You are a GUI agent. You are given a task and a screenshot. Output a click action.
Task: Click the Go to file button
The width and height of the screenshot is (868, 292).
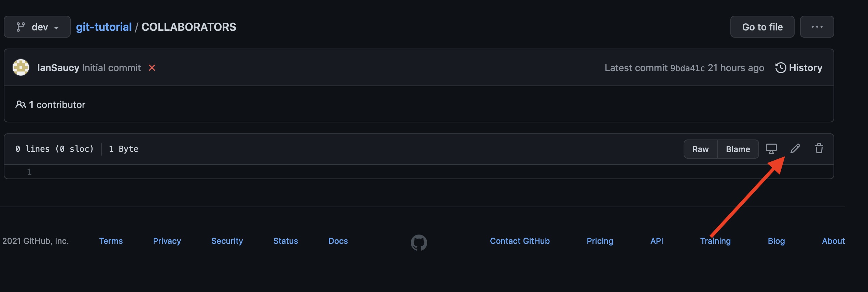tap(762, 26)
